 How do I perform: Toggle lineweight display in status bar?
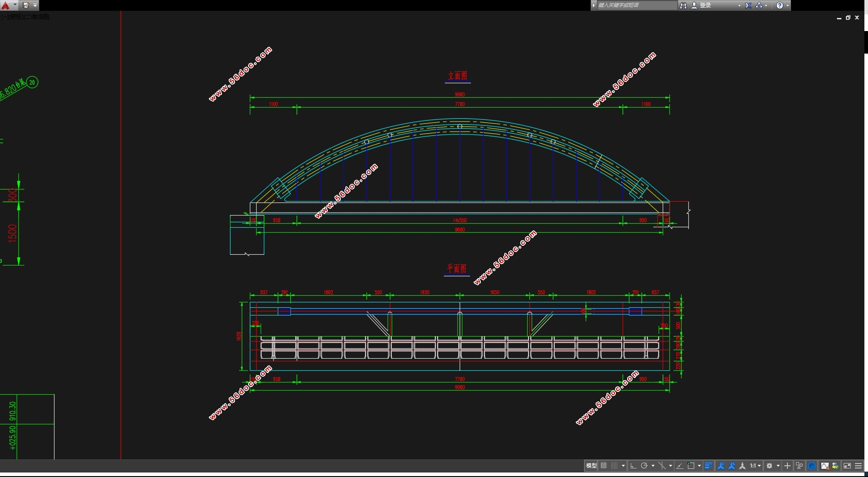click(x=709, y=466)
